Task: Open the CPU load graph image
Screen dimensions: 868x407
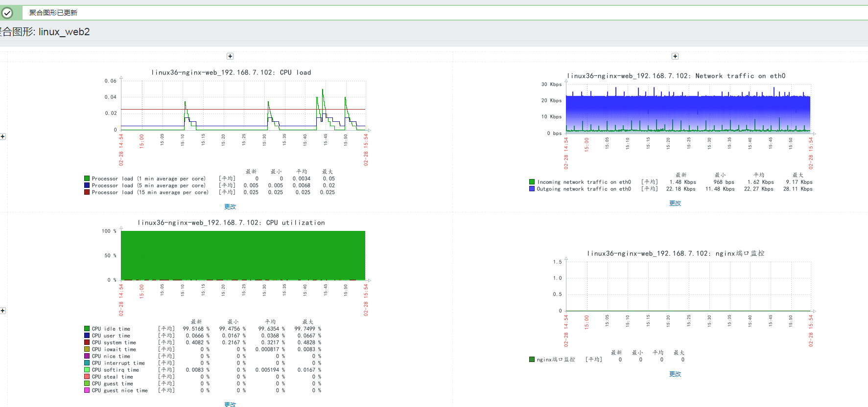Action: coord(230,132)
